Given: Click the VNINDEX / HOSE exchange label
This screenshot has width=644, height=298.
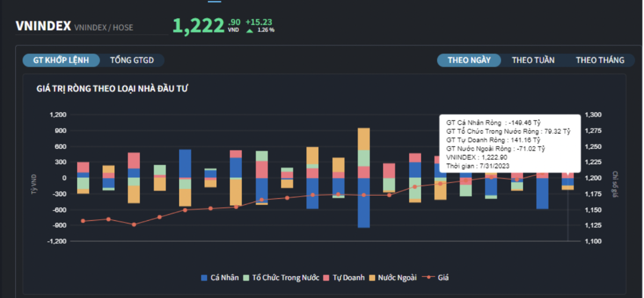Looking at the screenshot, I should pyautogui.click(x=104, y=27).
